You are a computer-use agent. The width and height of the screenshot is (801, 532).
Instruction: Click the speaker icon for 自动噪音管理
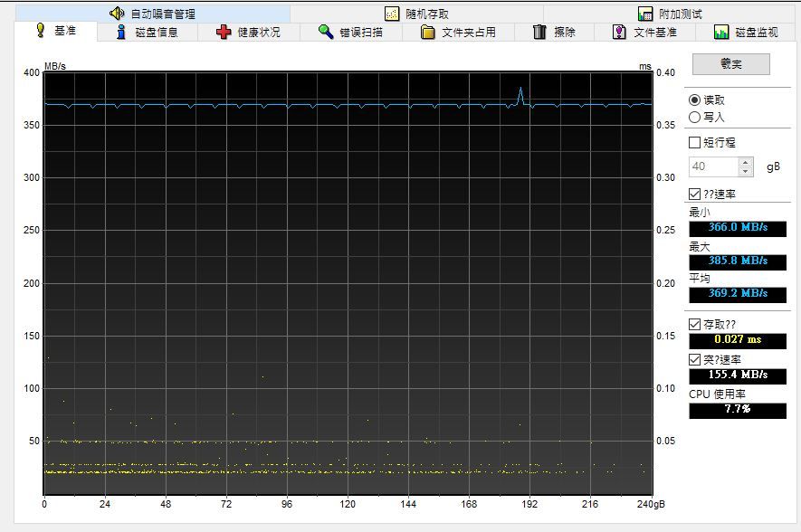click(117, 14)
